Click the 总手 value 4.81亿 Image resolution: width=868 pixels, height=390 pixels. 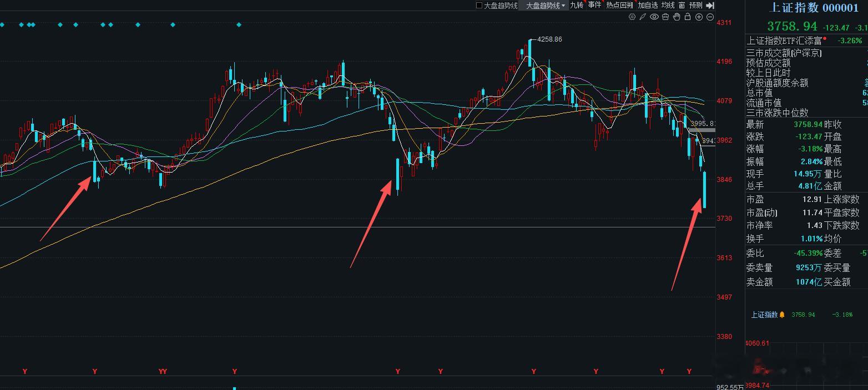tap(810, 186)
